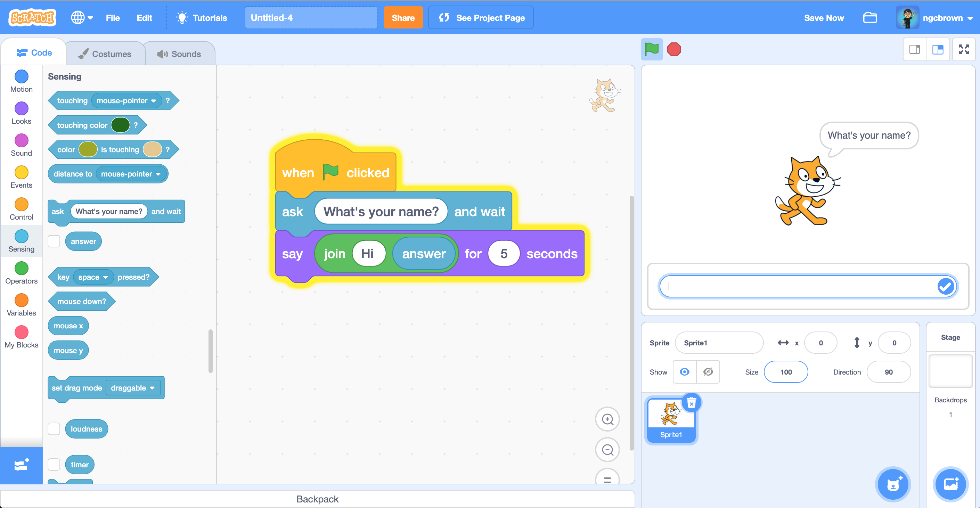Image resolution: width=980 pixels, height=508 pixels.
Task: Open the space key dropdown
Action: pos(93,277)
